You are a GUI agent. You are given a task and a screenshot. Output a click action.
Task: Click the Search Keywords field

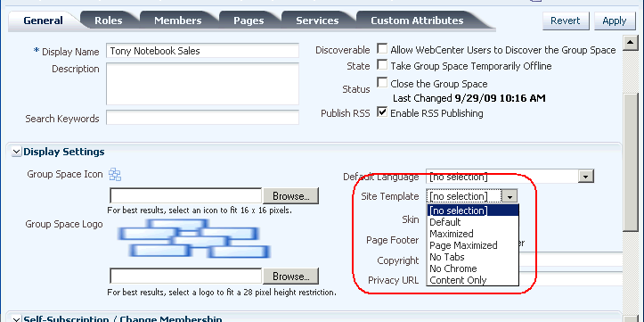tap(202, 118)
